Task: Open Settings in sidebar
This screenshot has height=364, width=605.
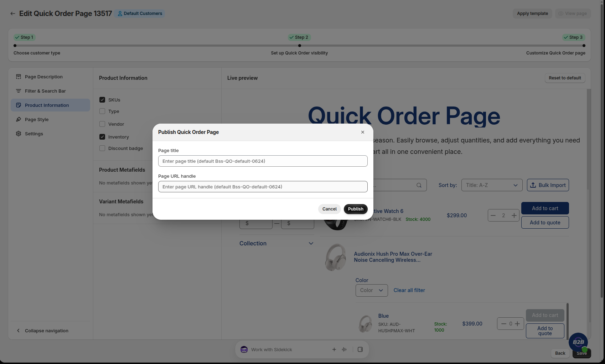Action: point(50,134)
